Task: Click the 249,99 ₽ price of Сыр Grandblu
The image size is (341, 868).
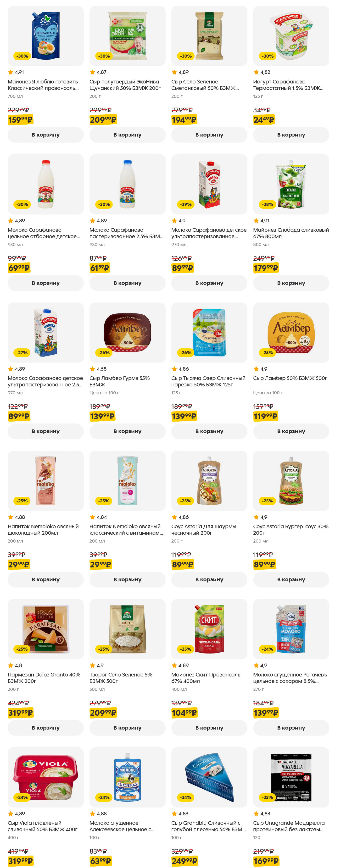Action: [x=184, y=861]
